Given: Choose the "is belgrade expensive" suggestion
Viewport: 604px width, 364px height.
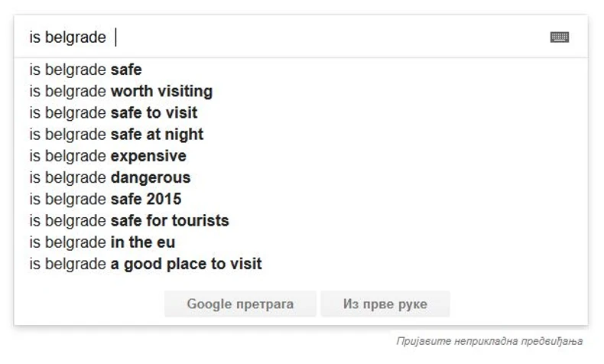Looking at the screenshot, I should (x=108, y=156).
